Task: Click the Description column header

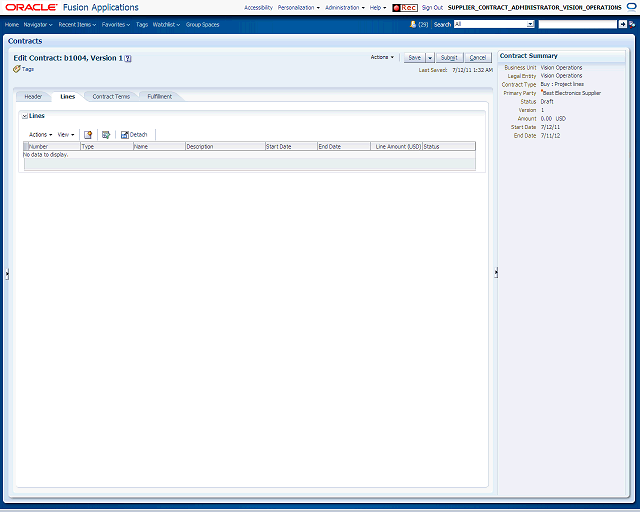Action: [225, 147]
